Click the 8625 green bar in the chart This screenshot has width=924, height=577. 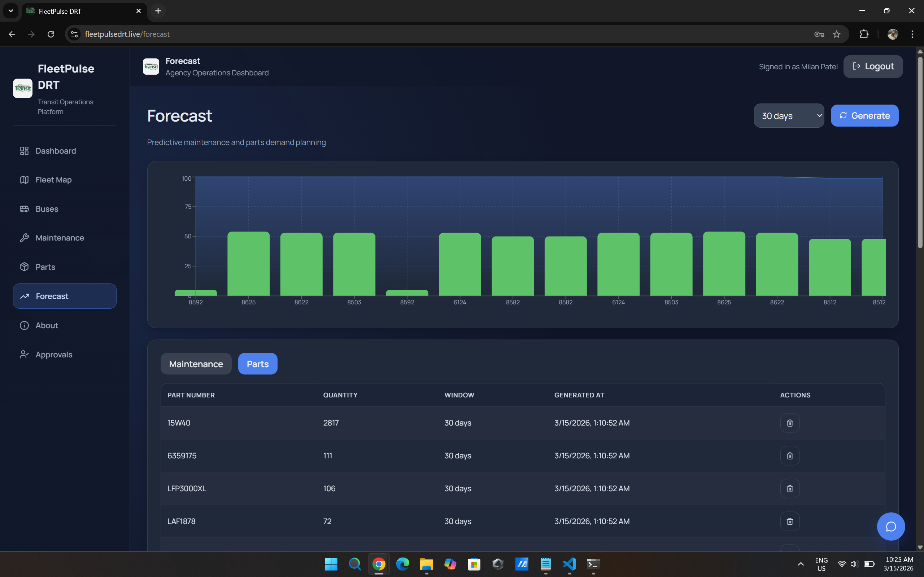coord(249,263)
